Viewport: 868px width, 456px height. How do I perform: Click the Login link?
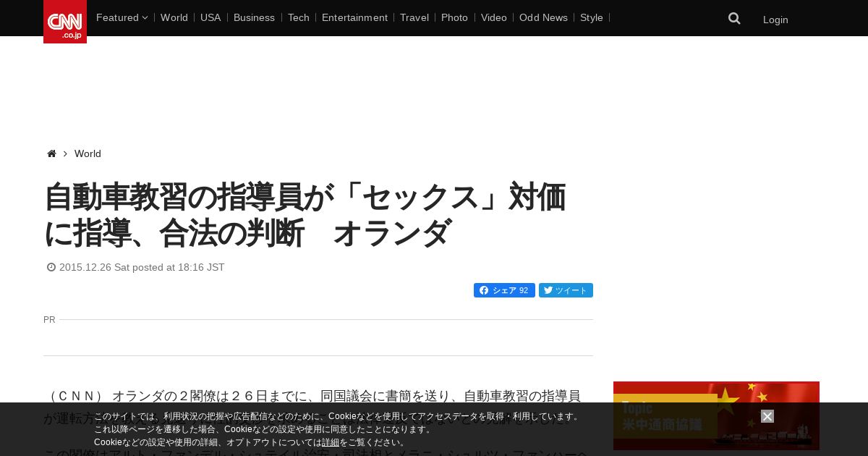[x=775, y=20]
